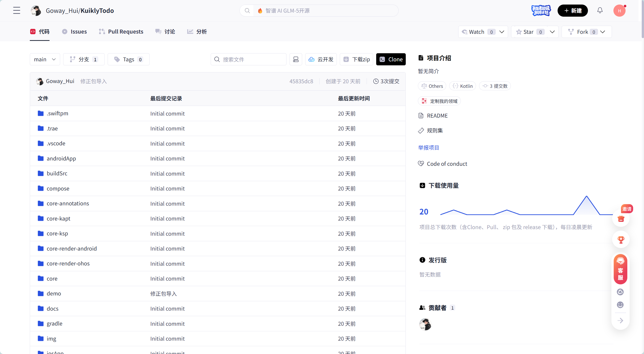This screenshot has width=644, height=354.
Task: Click the notification bell icon
Action: point(600,10)
